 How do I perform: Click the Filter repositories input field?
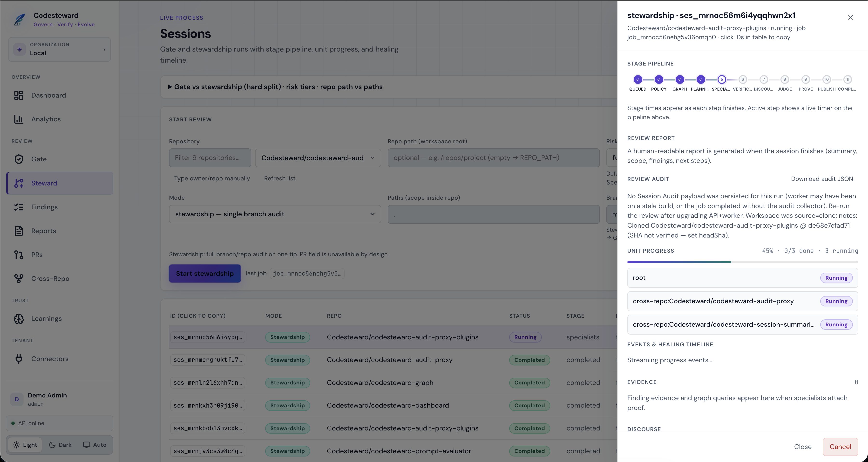coord(210,158)
